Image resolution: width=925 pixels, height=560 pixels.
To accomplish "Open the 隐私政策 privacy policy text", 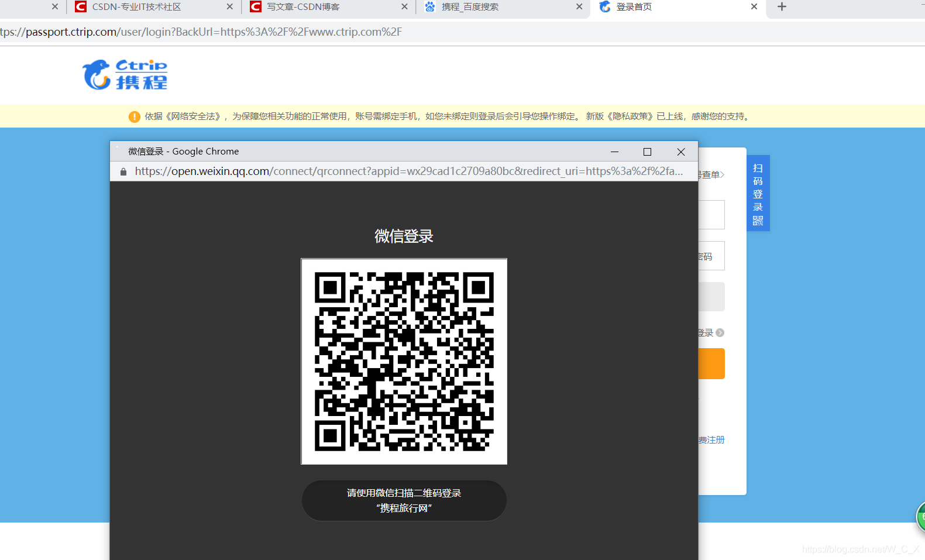I will tap(630, 116).
